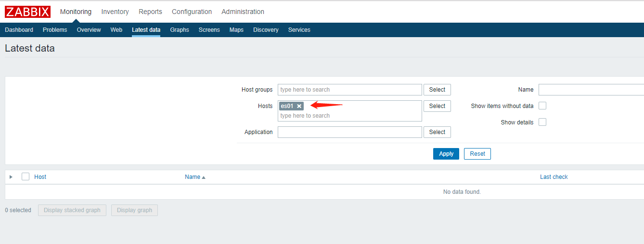Viewport: 644px width, 244px height.
Task: Click the Zabbix logo
Action: point(28,12)
